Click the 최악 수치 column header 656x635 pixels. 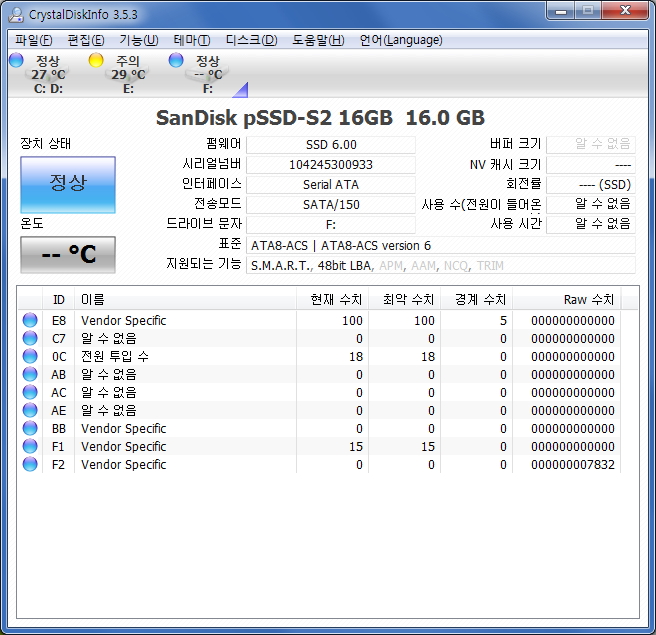click(x=405, y=299)
